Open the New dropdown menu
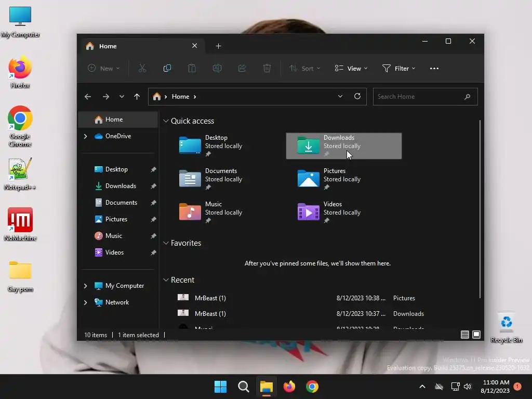The height and width of the screenshot is (399, 532). (103, 68)
